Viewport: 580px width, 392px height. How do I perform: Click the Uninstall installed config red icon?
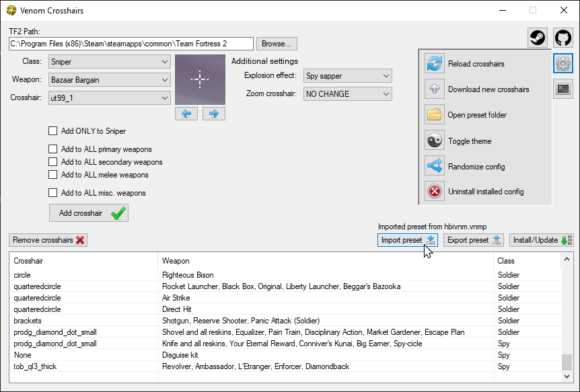[434, 192]
